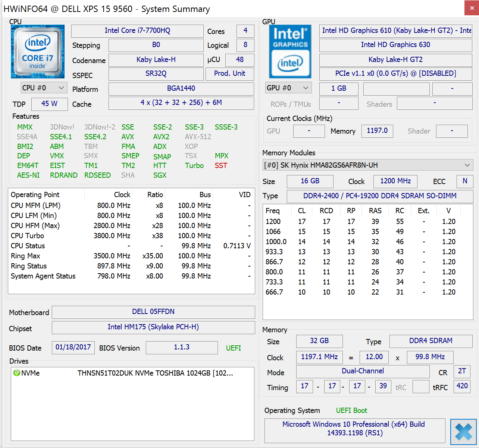The image size is (479, 448).
Task: Click the total memory size 32 GB field
Action: [319, 341]
